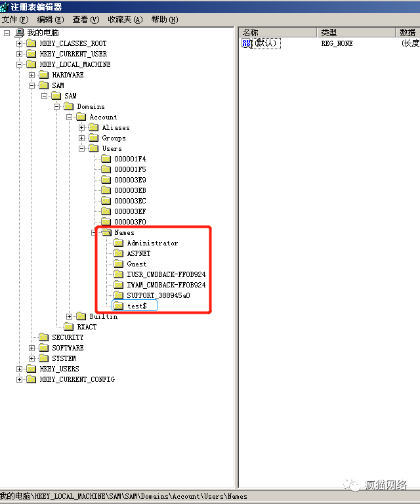The width and height of the screenshot is (420, 504).
Task: Open the 收藏夹(A) menu
Action: tap(125, 20)
